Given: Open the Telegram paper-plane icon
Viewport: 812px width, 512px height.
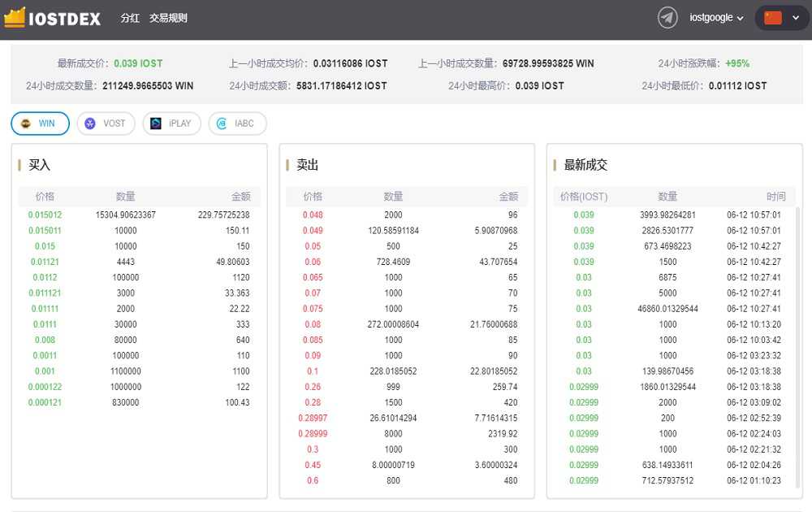Looking at the screenshot, I should pyautogui.click(x=667, y=18).
